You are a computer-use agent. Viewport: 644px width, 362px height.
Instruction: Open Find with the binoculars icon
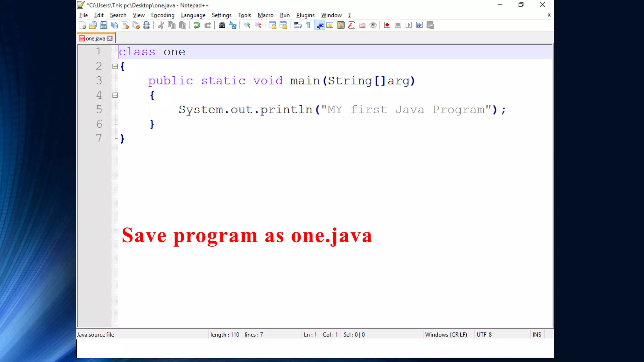[222, 25]
